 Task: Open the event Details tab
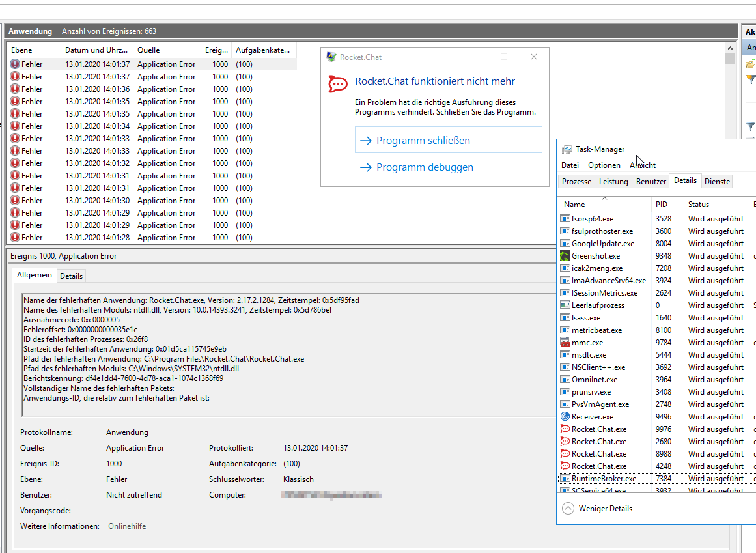pyautogui.click(x=72, y=276)
